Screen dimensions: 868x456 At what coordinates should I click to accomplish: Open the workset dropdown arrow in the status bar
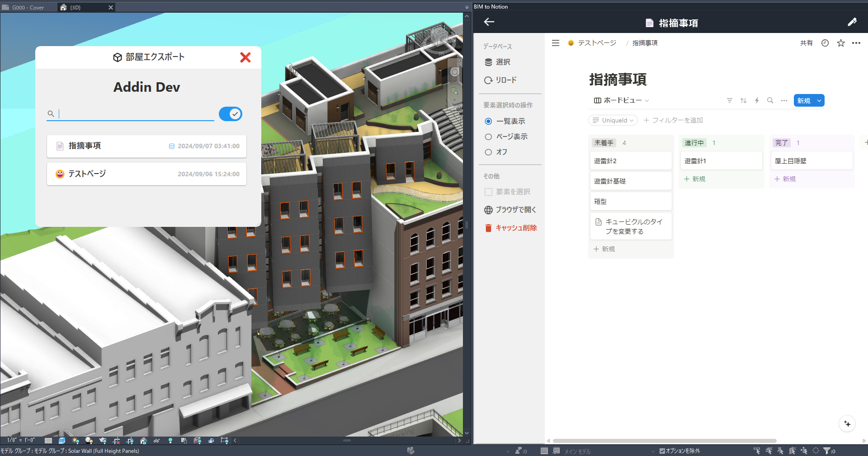[x=508, y=451]
